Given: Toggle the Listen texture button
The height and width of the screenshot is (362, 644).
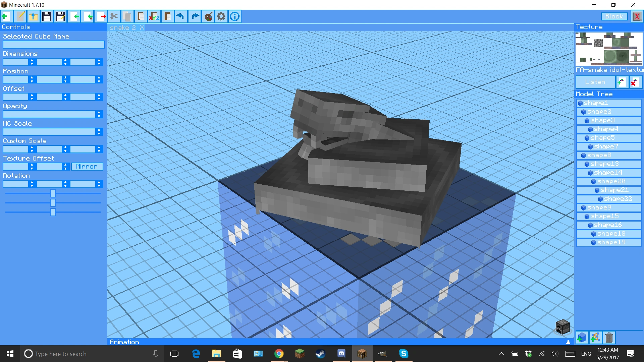Looking at the screenshot, I should pos(595,82).
